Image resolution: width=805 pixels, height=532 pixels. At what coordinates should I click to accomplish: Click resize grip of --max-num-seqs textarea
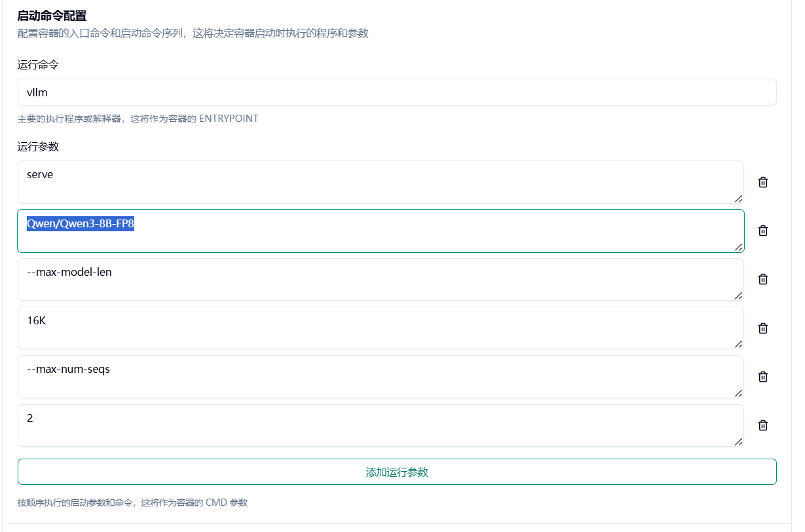738,392
